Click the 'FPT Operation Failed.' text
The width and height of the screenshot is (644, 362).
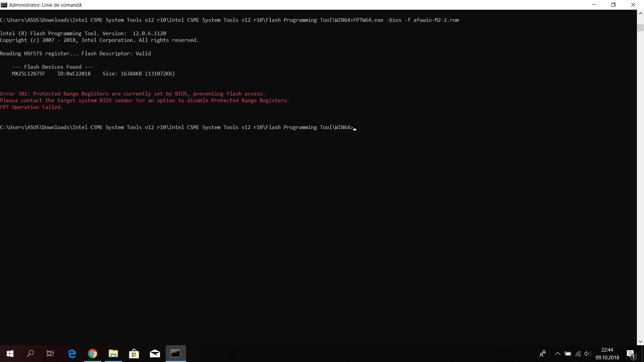[x=32, y=107]
